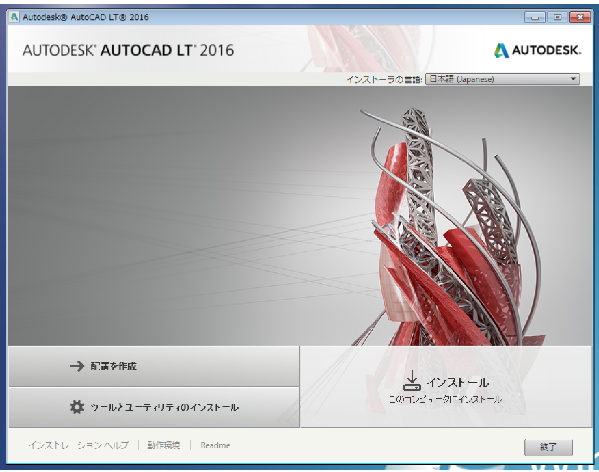Select 配置を作成 to create a deployment
Viewport: 599px width, 472px height.
(154, 366)
